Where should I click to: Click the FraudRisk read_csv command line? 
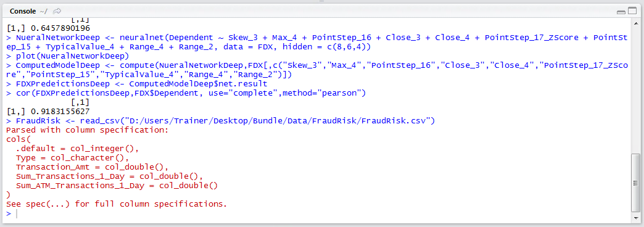(x=221, y=121)
